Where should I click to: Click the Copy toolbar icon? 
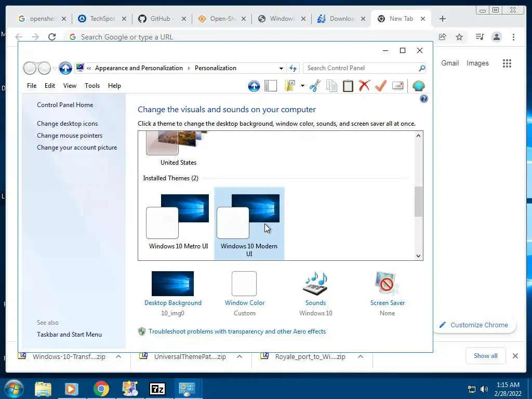click(331, 86)
